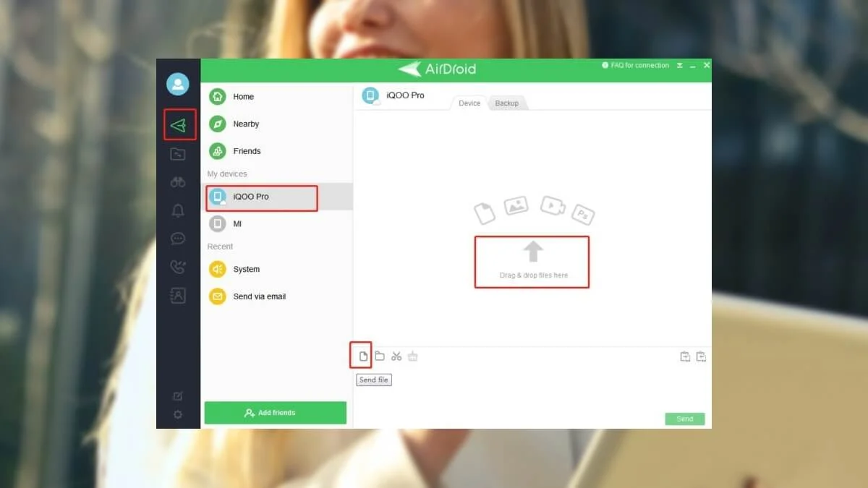Open the binoculars remote view icon
The width and height of the screenshot is (868, 488).
[x=178, y=182]
